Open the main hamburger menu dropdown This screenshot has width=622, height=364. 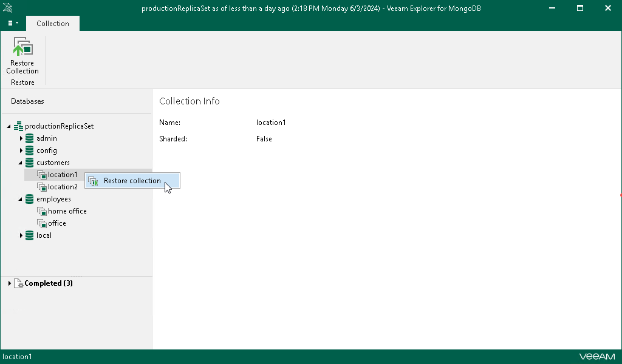point(13,23)
